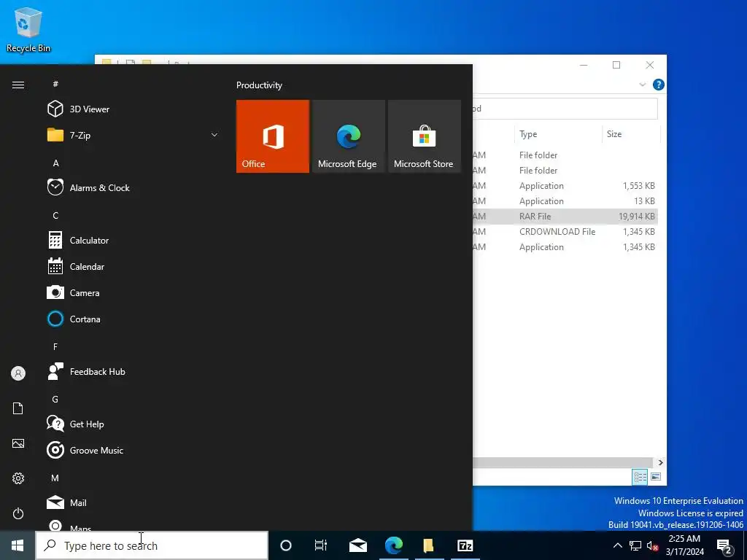Expand the Start menu hamburger
This screenshot has width=747, height=560.
[18, 85]
